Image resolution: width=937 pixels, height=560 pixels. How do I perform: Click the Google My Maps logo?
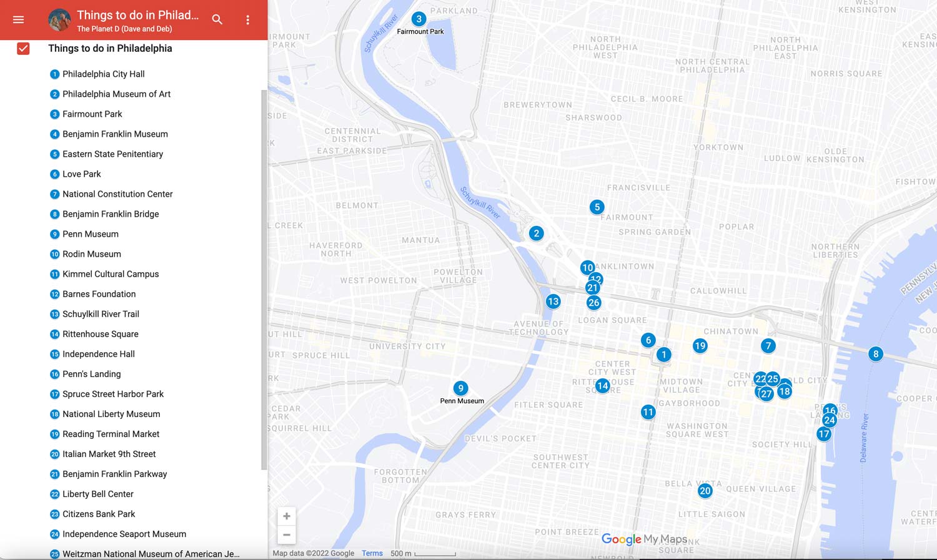(x=643, y=539)
